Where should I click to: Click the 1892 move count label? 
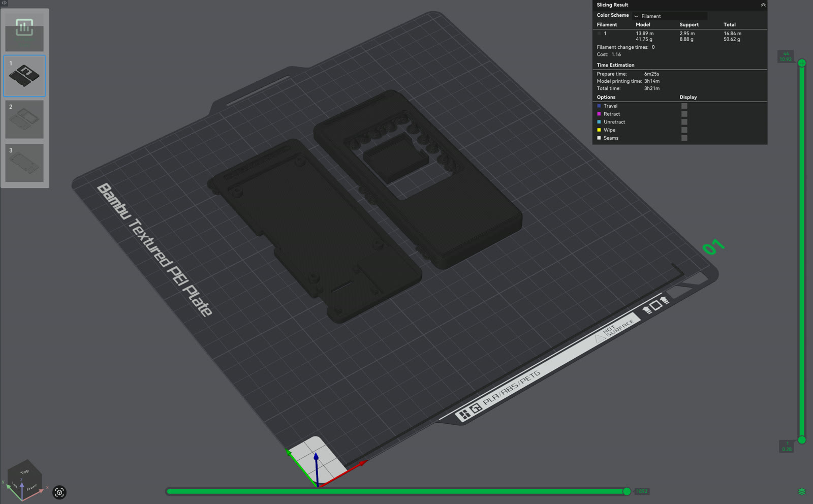pos(642,491)
